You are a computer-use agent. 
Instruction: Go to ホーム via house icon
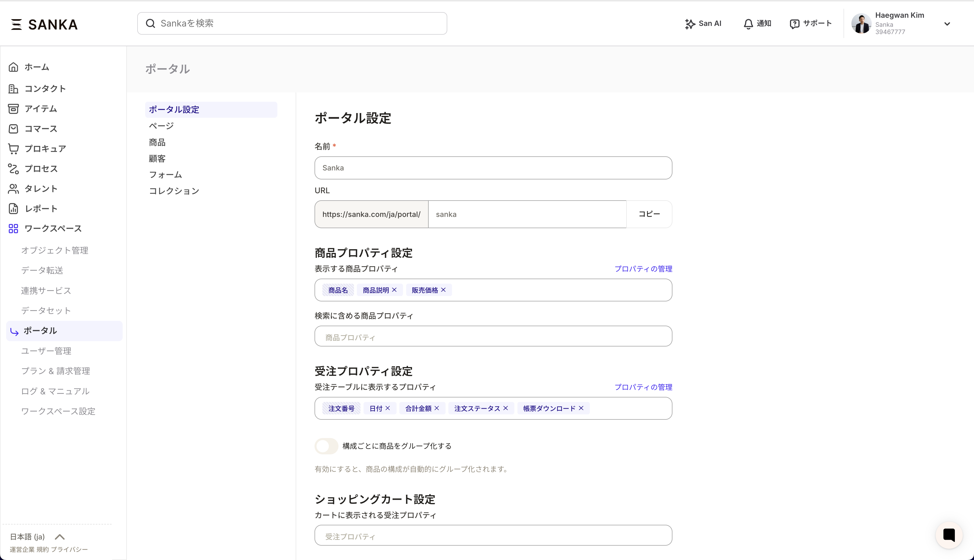[14, 67]
